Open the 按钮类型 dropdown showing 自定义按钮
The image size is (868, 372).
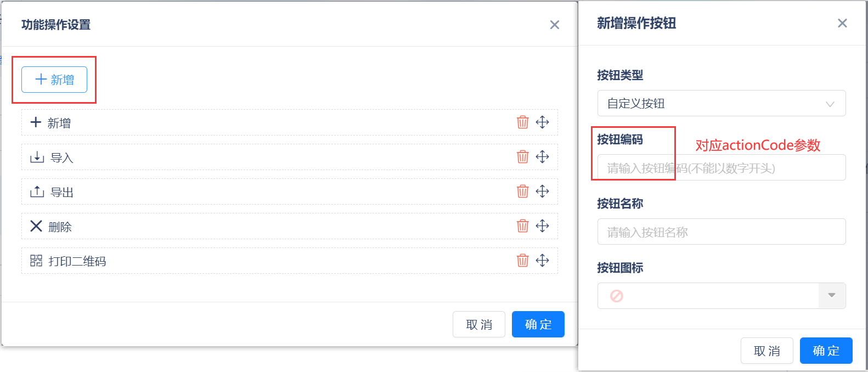[x=722, y=103]
